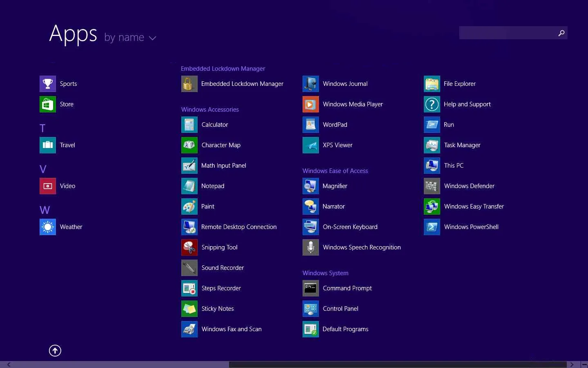The image size is (588, 368).
Task: Click the 'Sticky Notes' label
Action: pyautogui.click(x=218, y=309)
